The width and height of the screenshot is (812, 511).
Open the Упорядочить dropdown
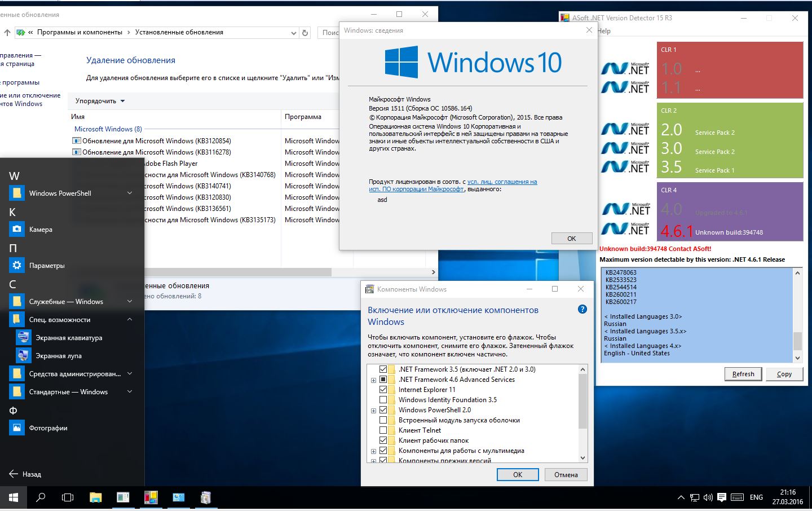point(100,101)
